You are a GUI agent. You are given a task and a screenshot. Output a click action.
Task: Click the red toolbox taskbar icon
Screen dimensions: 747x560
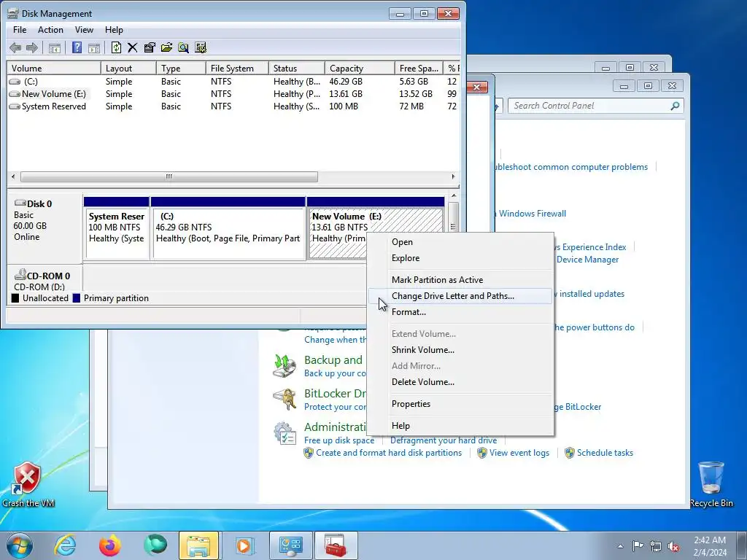(x=336, y=545)
